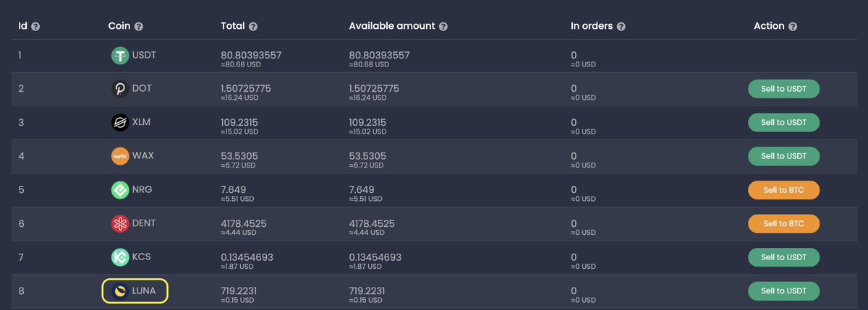Screen dimensions: 868x310
Task: Click KCS total 0.13454693
Action: pos(247,257)
